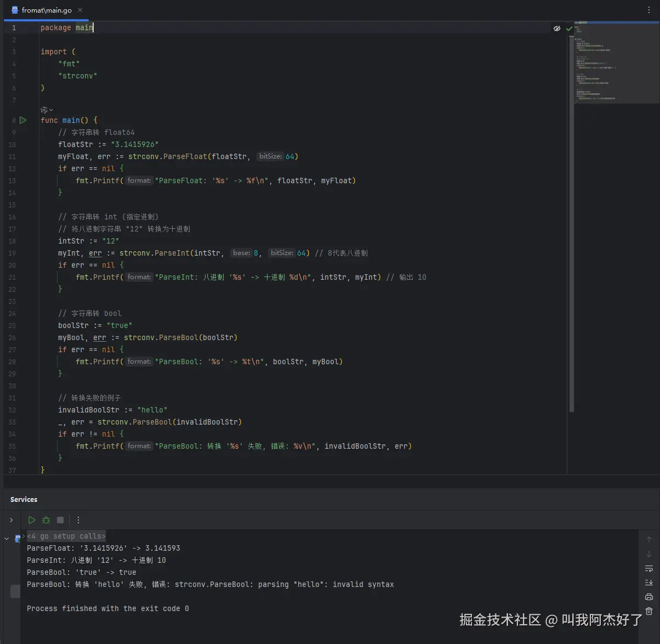This screenshot has width=660, height=644.
Task: Click the underlined 'err' on line 19
Action: 95,253
